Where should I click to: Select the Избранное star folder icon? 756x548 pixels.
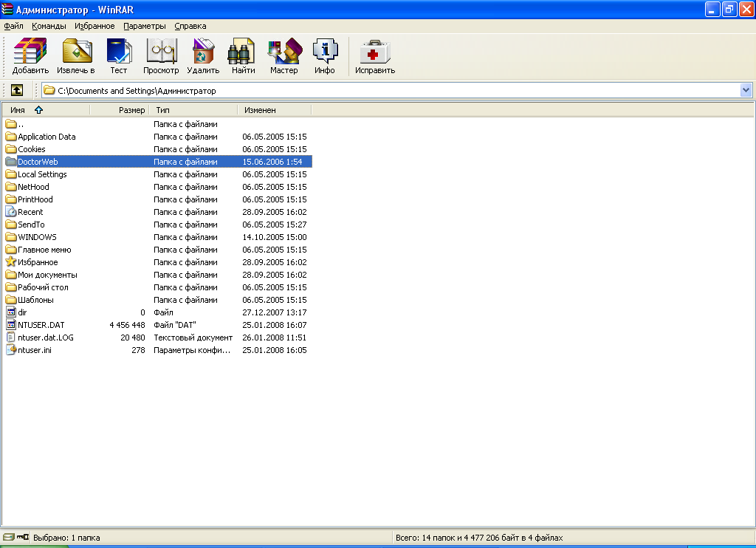[11, 262]
